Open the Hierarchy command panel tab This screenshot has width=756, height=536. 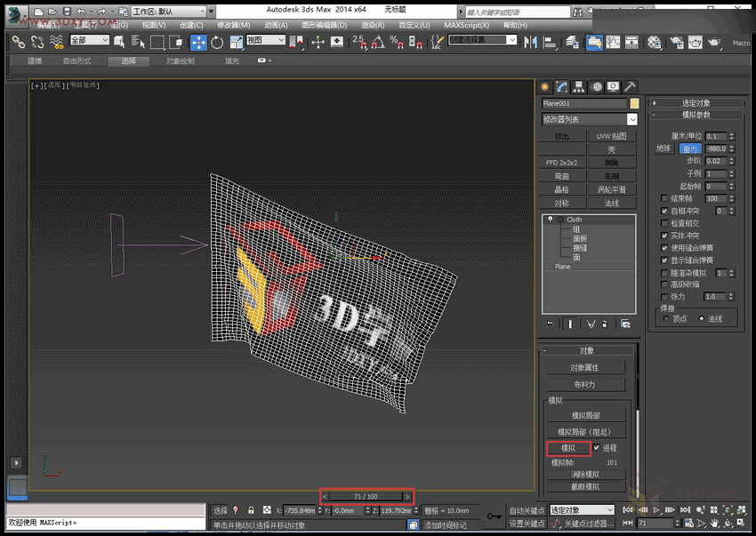(x=579, y=86)
